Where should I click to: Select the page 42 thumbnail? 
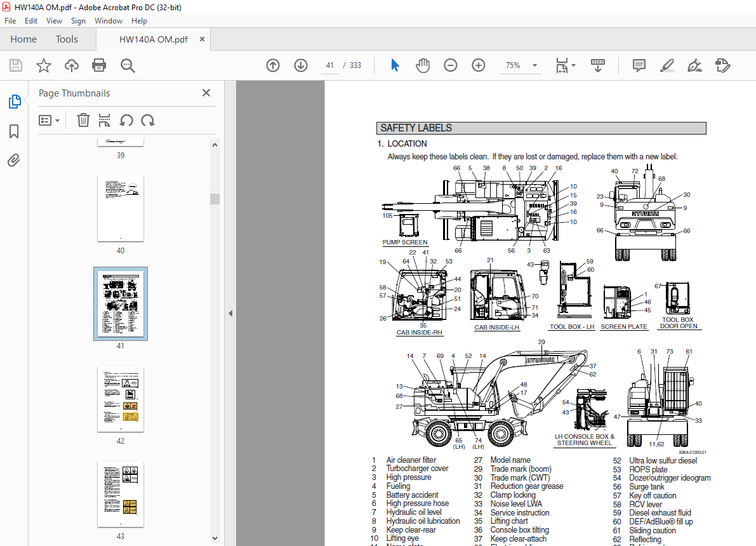pyautogui.click(x=121, y=399)
